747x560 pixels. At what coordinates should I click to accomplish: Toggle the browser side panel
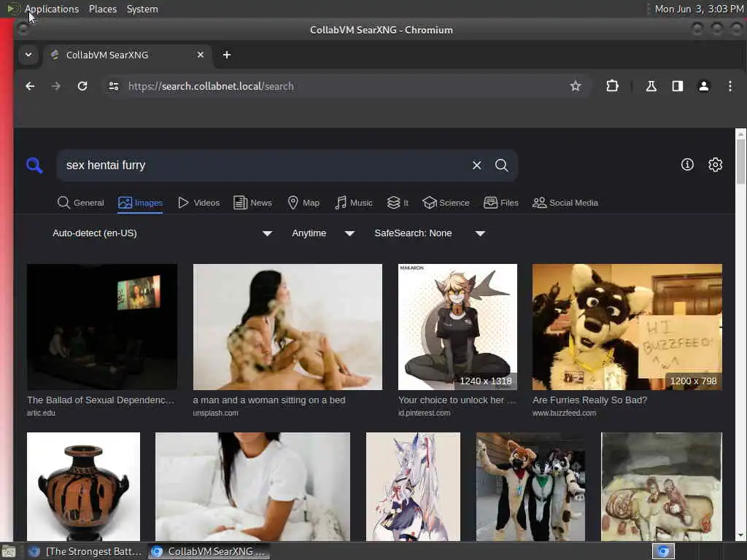click(x=678, y=86)
